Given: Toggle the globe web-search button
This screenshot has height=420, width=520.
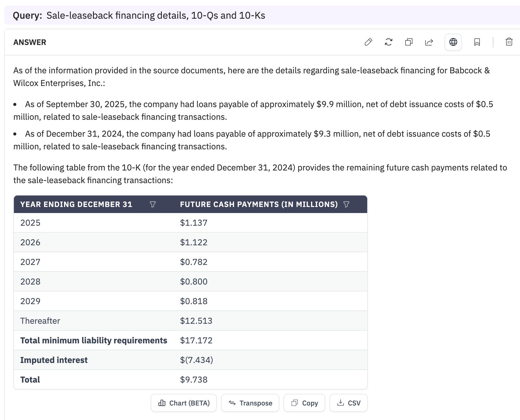Looking at the screenshot, I should [453, 42].
